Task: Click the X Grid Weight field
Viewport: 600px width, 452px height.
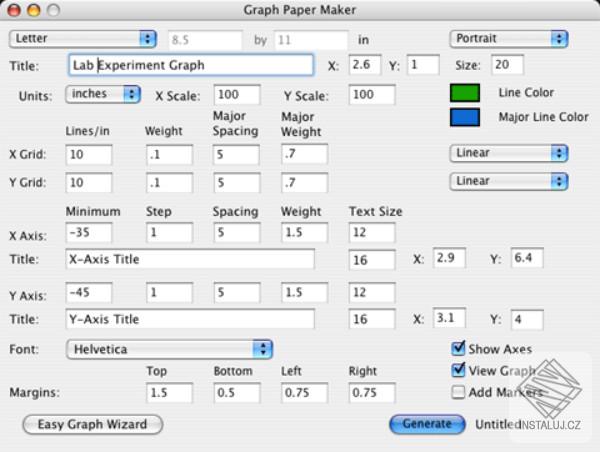Action: [170, 155]
